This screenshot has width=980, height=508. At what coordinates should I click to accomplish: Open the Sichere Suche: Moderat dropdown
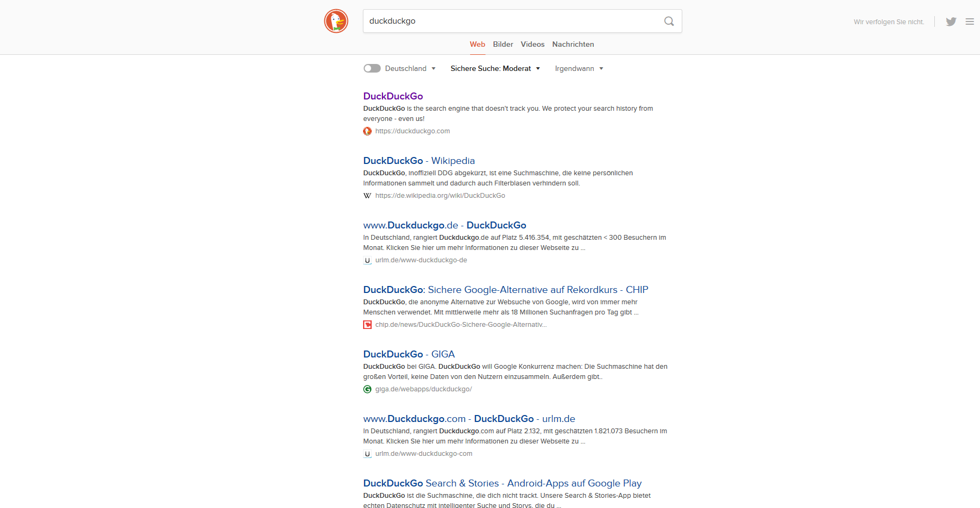click(x=495, y=68)
